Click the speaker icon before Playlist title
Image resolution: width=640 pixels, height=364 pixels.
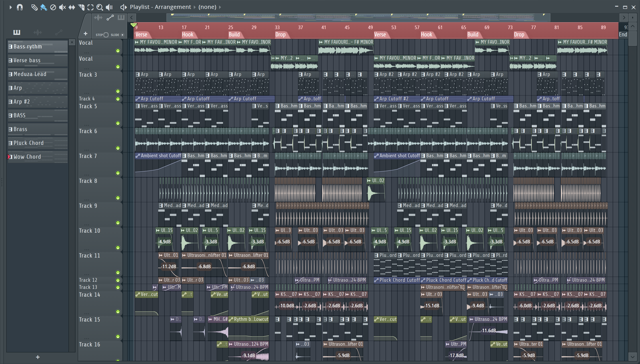124,7
